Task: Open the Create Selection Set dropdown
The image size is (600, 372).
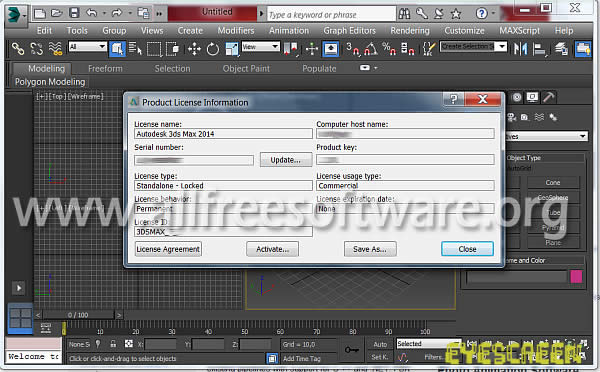Action: point(473,47)
